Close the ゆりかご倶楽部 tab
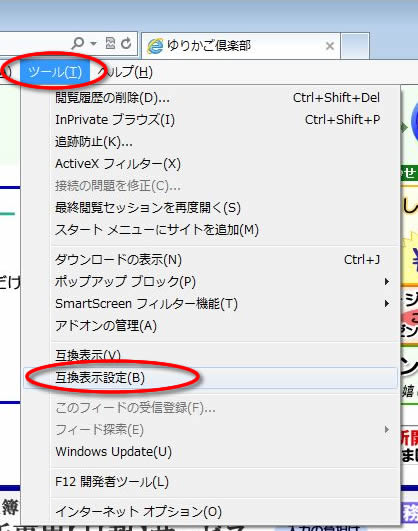418x531 pixels. coord(330,46)
